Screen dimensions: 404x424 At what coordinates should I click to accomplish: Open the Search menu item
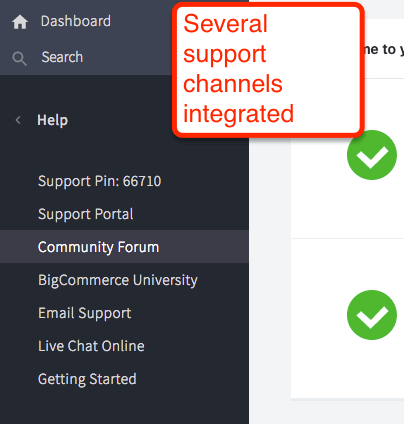[62, 57]
